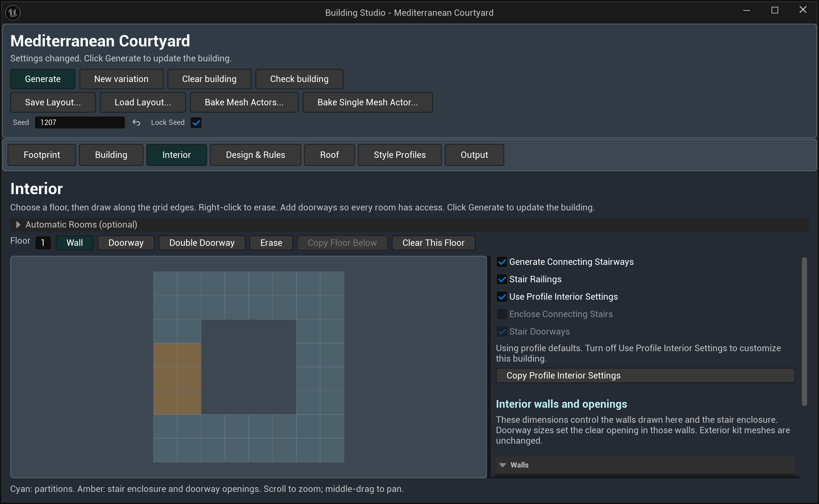This screenshot has width=819, height=504.
Task: Maximize the Building Studio window
Action: point(775,10)
